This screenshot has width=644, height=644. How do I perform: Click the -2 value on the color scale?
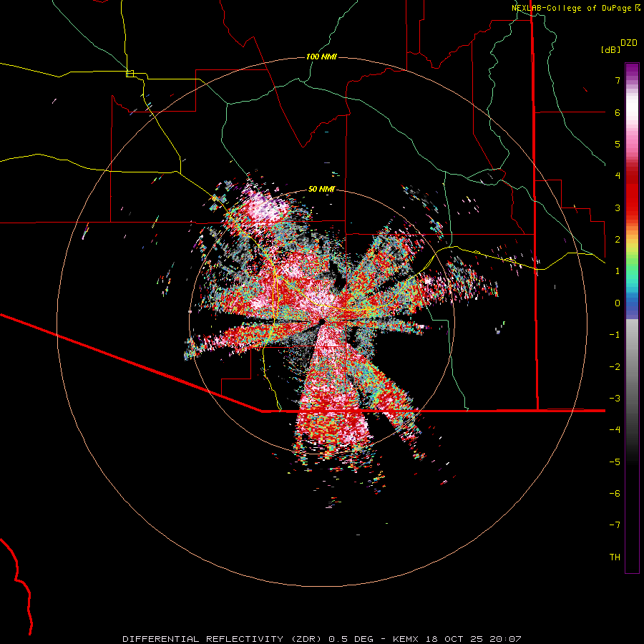coord(615,367)
